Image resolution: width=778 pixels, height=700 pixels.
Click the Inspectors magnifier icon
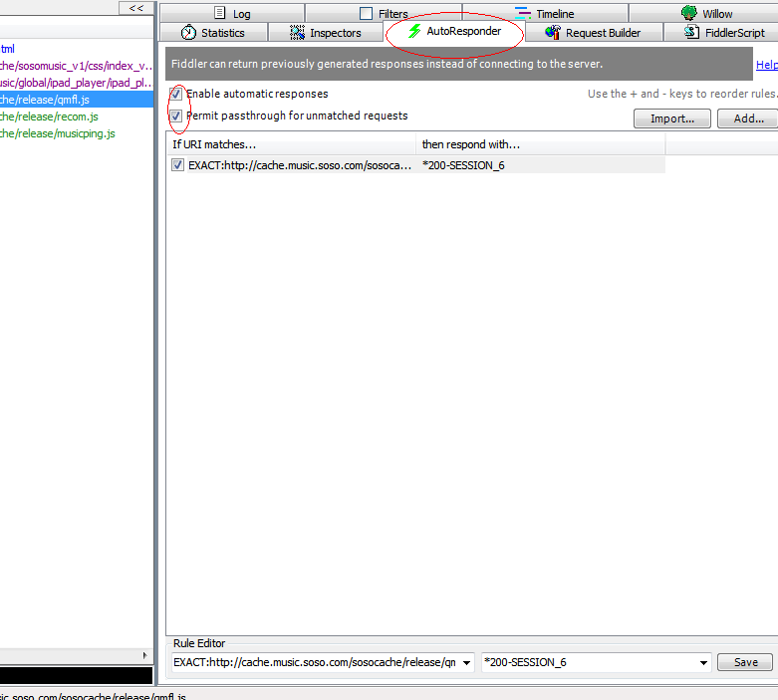(297, 32)
